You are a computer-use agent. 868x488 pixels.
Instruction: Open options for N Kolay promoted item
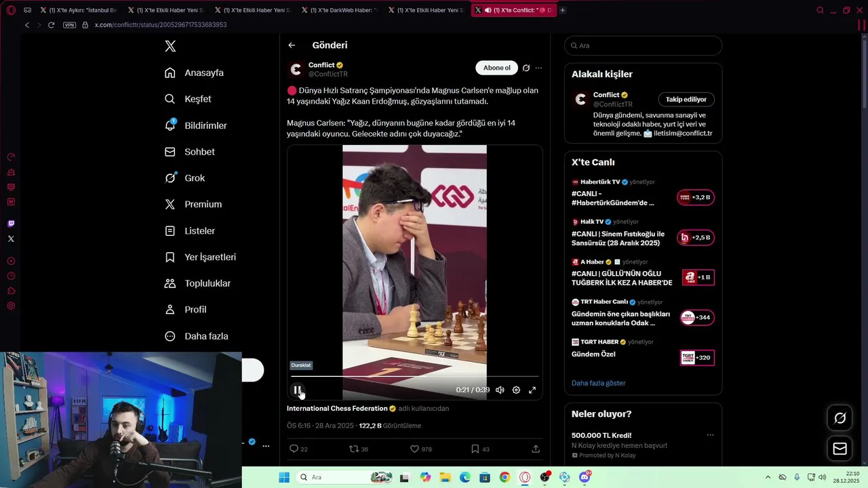710,435
